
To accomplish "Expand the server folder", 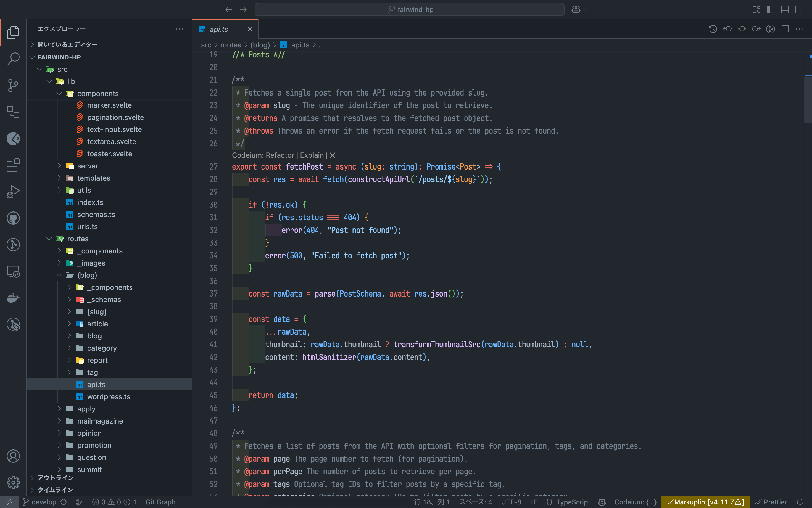I will [87, 166].
